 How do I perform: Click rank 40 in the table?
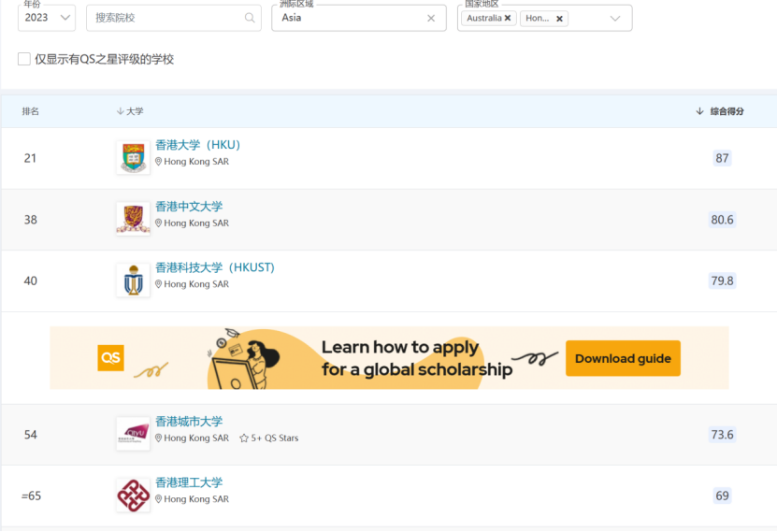point(31,280)
